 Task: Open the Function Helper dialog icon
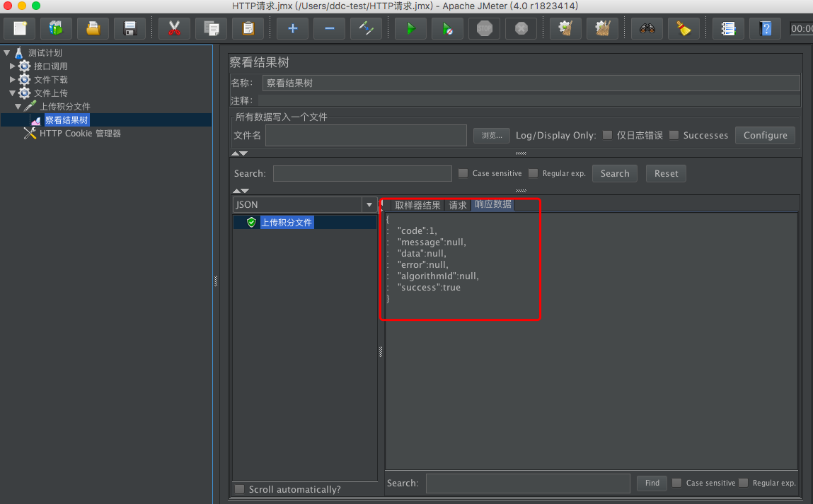pyautogui.click(x=729, y=28)
